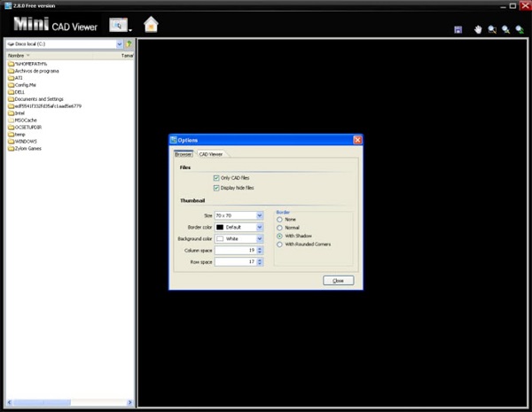Toggle Display hide files checkbox

click(216, 188)
